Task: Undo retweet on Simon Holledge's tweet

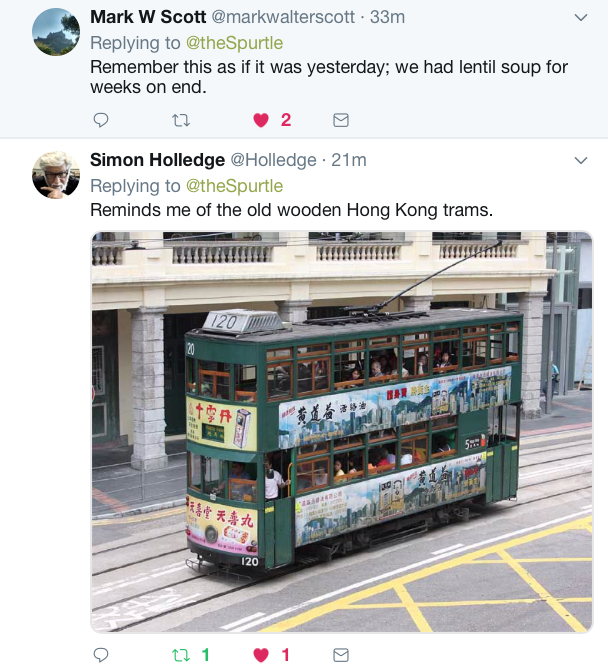Action: [181, 655]
